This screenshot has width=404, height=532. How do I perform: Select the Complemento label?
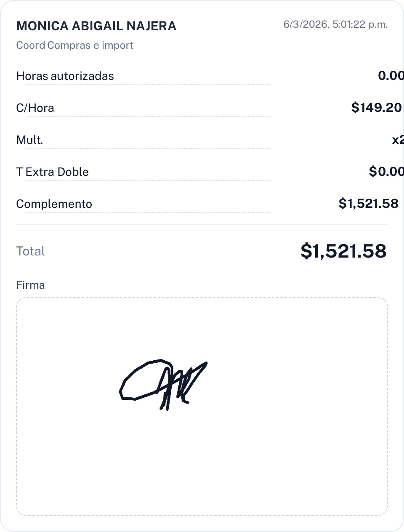click(54, 204)
